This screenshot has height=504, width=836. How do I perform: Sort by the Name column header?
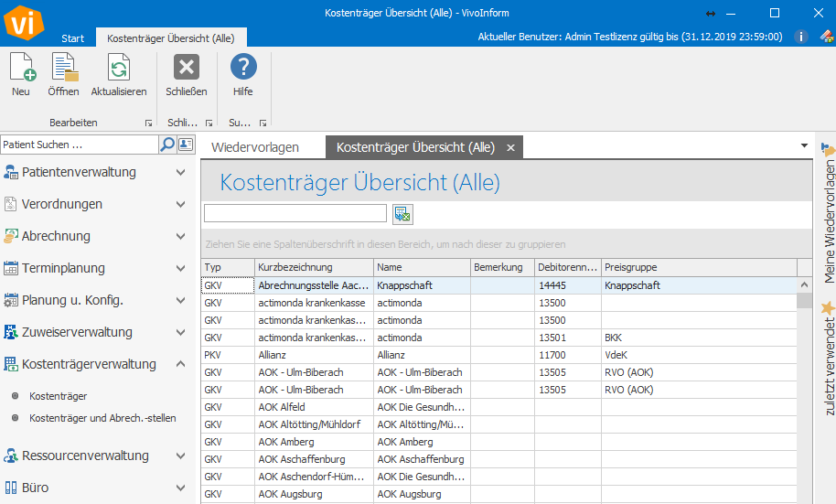click(422, 267)
